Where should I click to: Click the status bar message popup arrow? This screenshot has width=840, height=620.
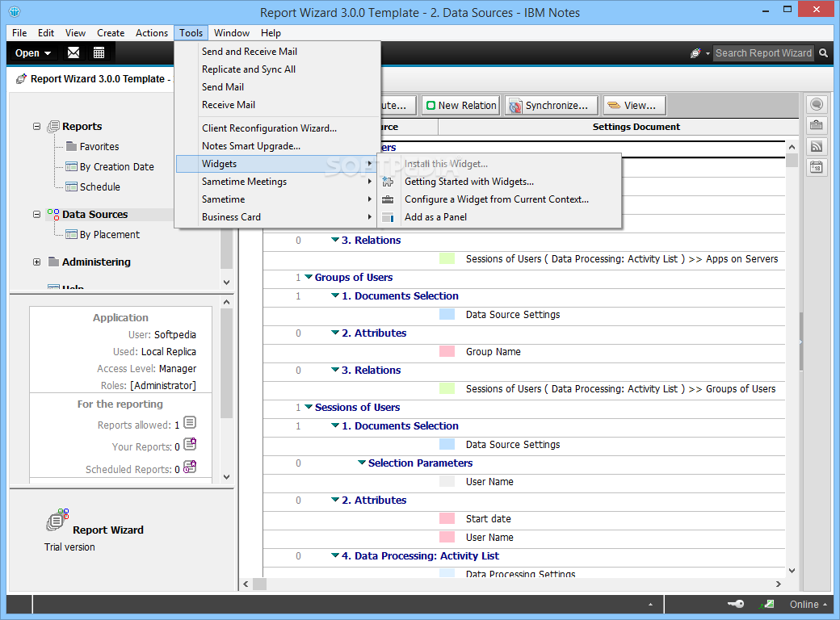650,605
